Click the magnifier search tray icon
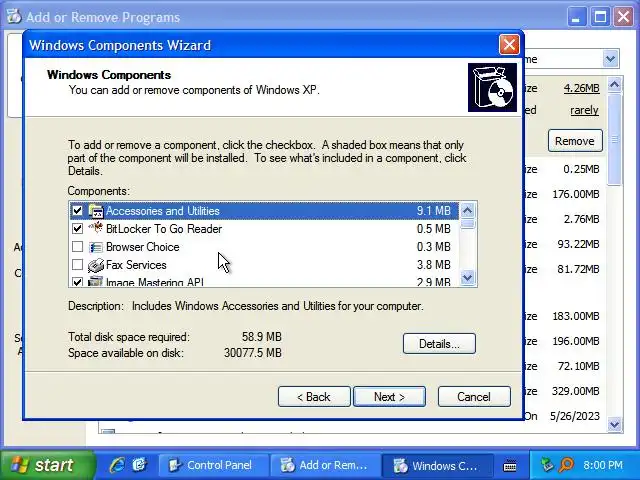Image resolution: width=640 pixels, height=480 pixels. coord(567,465)
